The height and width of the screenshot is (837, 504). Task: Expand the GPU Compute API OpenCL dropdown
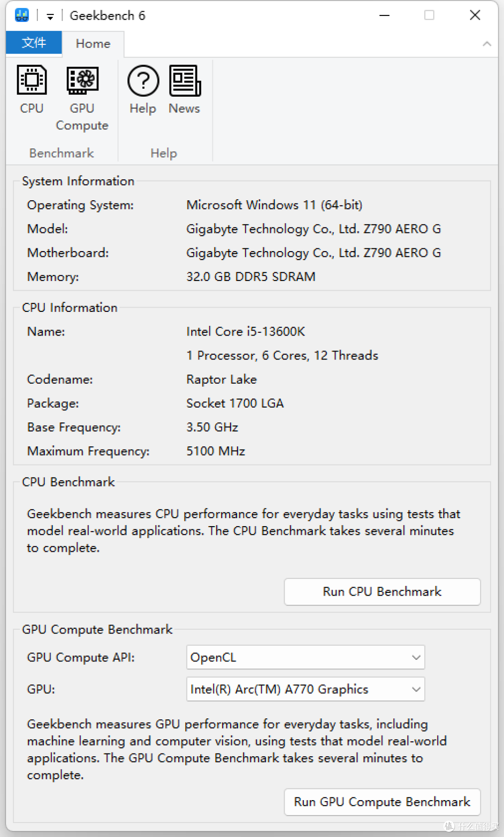coord(306,657)
